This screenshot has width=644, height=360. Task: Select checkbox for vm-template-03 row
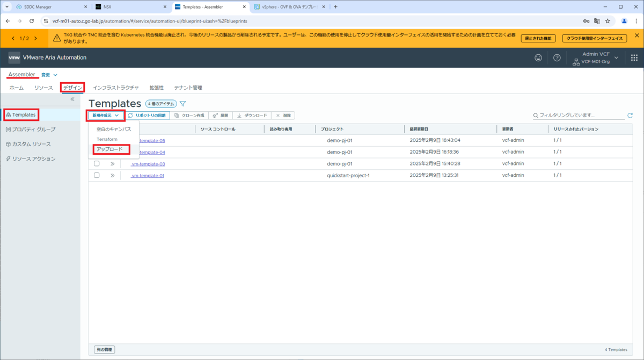point(97,163)
